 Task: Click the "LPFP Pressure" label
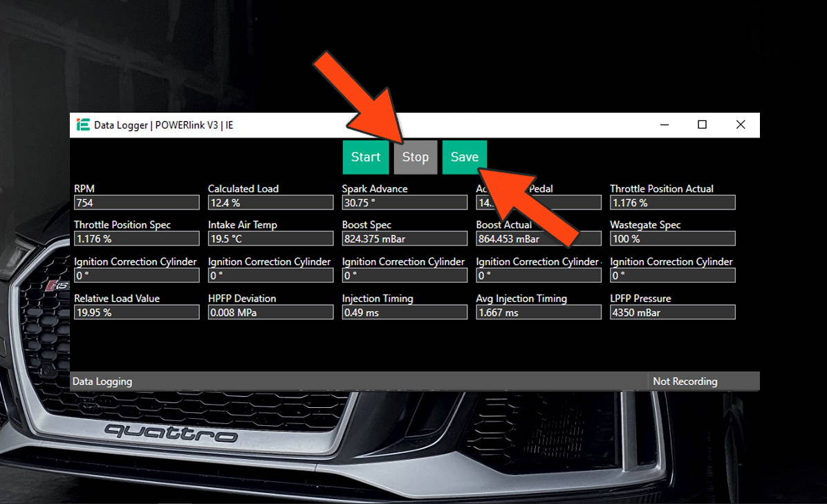(x=640, y=299)
